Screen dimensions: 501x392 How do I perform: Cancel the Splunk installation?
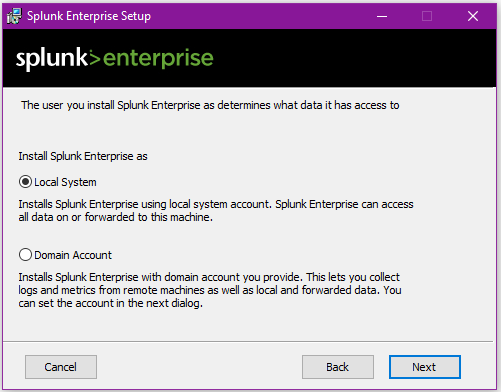61,367
